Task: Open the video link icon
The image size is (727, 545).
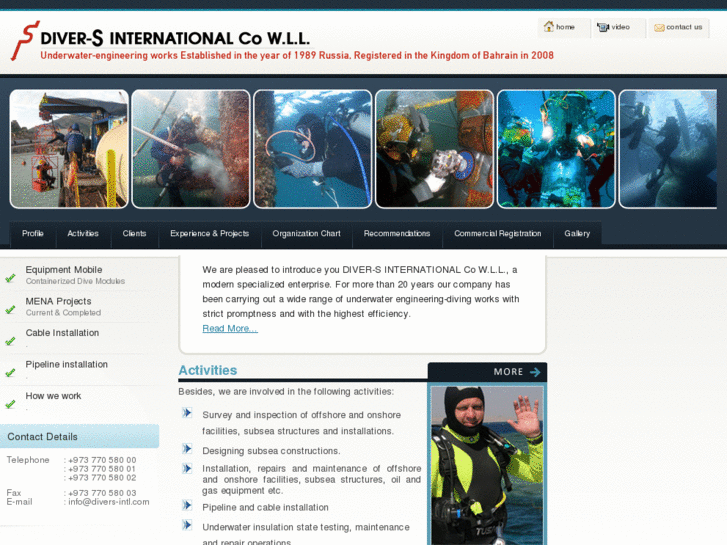Action: [x=603, y=27]
